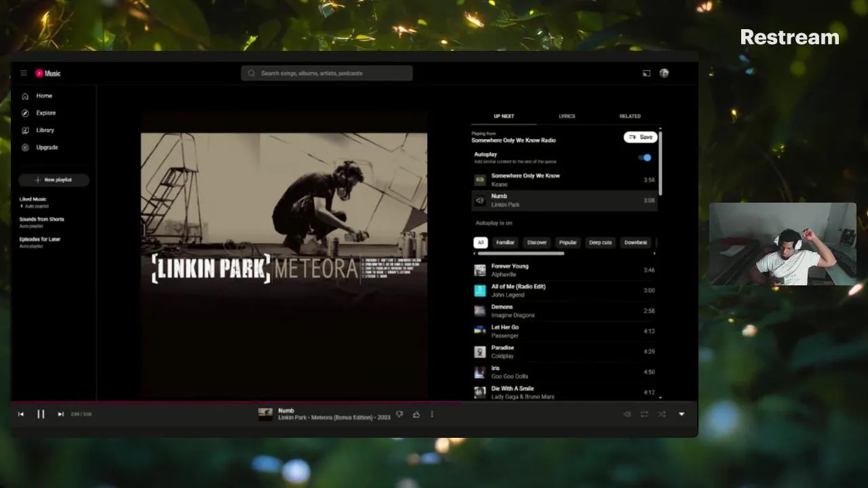Select the All filter chip

481,242
